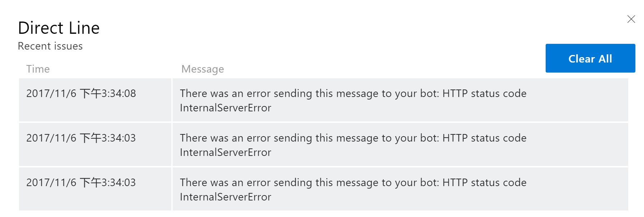Select the first error message text
Viewport: 644px width, 217px height.
click(353, 100)
